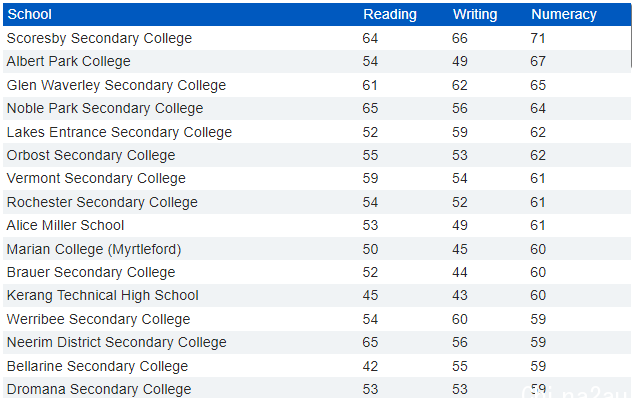Screen dimensions: 632x408
Task: Sort by the Writing column header
Action: point(475,15)
